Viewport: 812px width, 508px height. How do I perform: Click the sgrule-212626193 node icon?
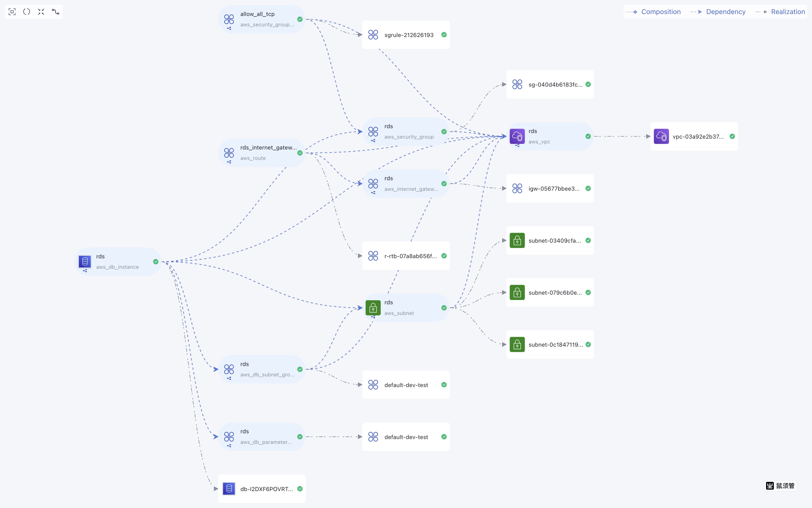coord(373,35)
